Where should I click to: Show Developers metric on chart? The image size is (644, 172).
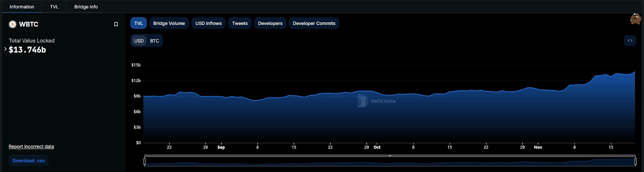(x=270, y=23)
